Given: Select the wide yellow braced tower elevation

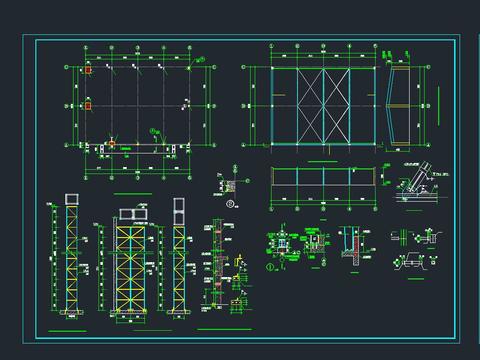Looking at the screenshot, I should (131, 269).
